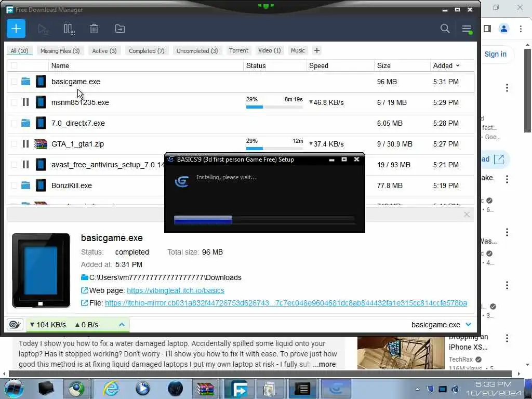Open folder icon for 7.0_directx7.exe row
Image resolution: width=532 pixels, height=399 pixels.
click(26, 123)
